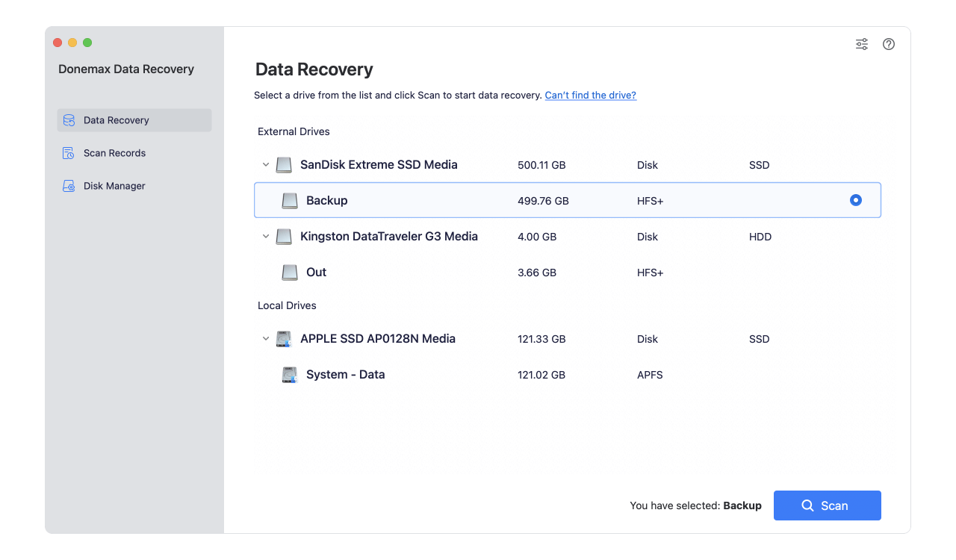956x560 pixels.
Task: Collapse the Kingston DataTraveler G3 entry
Action: click(266, 236)
